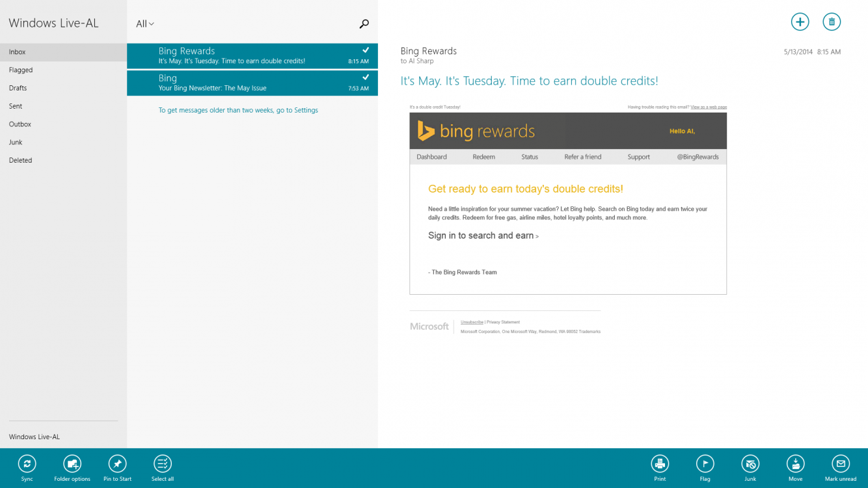Open search with the magnifier icon
This screenshot has width=868, height=488.
click(364, 24)
